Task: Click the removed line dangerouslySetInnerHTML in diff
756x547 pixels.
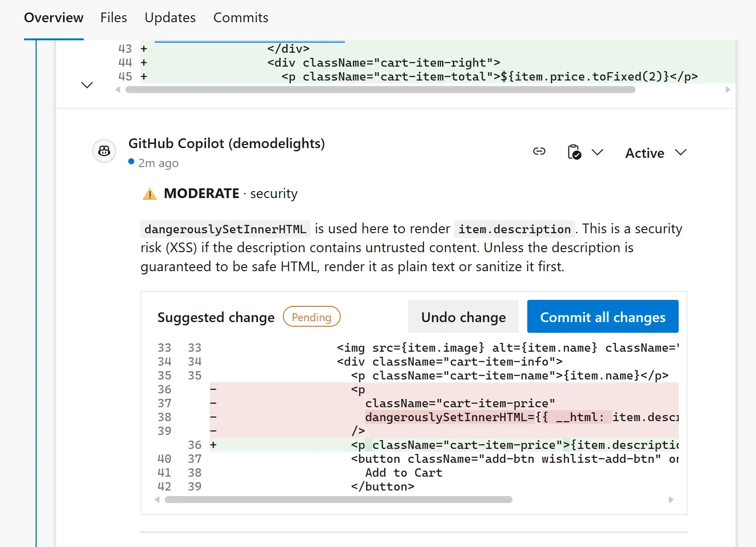Action: [x=444, y=417]
